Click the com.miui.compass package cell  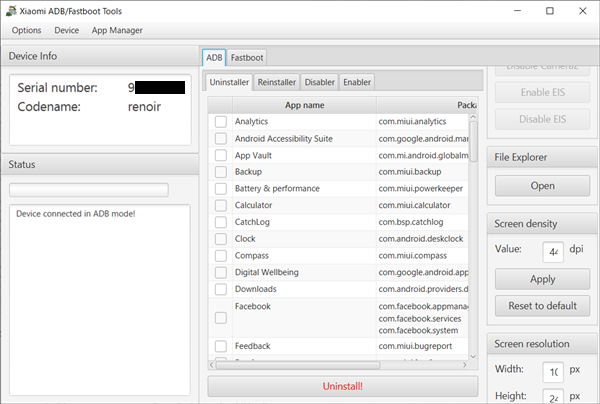(423, 256)
